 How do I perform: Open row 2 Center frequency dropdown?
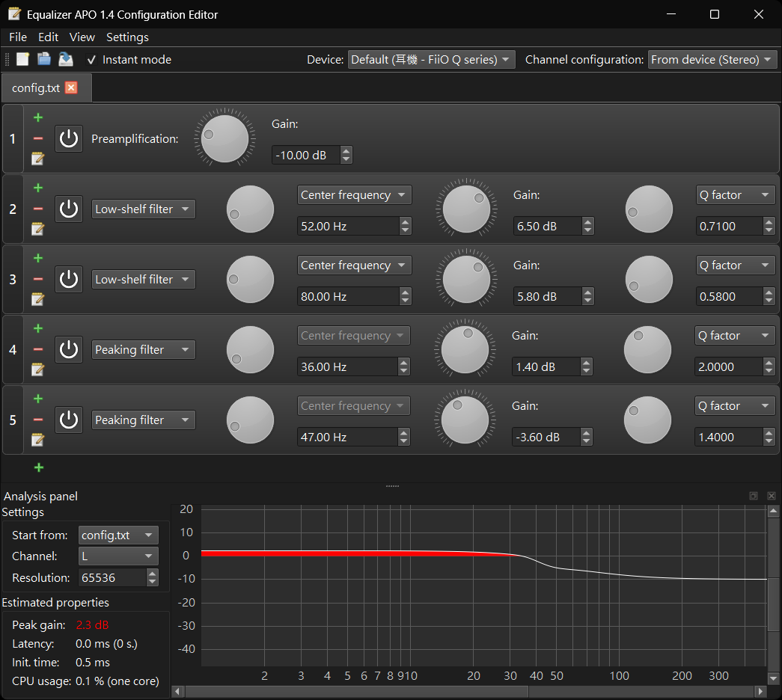coord(354,195)
